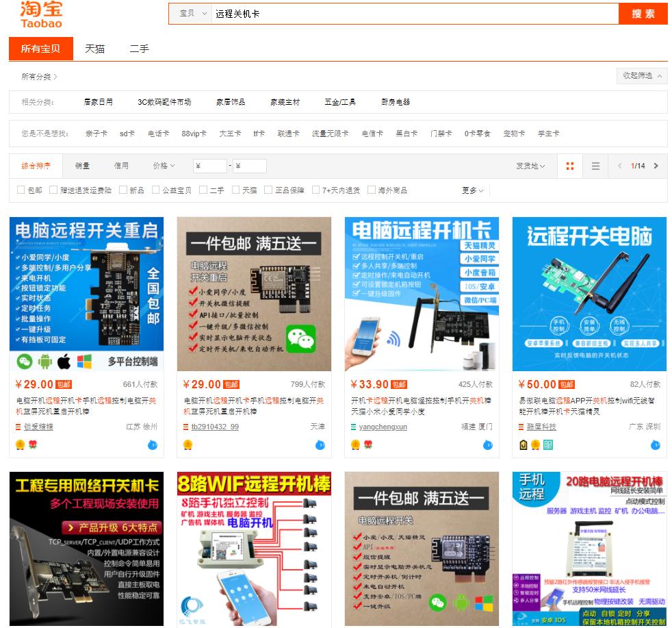Open Wangwang chat for seller tb2910432_99
This screenshot has width=672, height=628.
click(322, 446)
